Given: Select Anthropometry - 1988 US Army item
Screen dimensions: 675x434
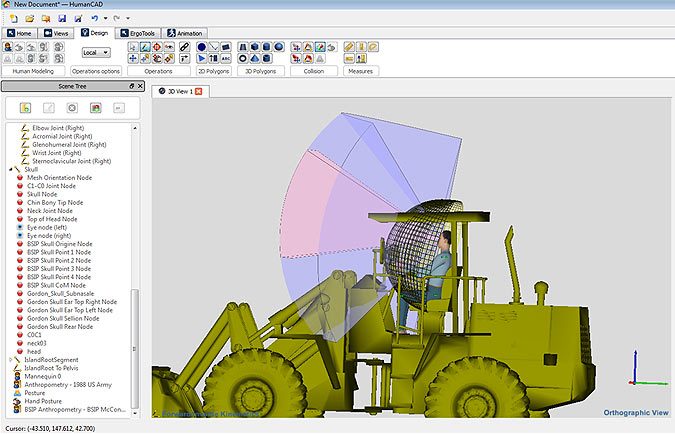Looking at the screenshot, I should coord(66,385).
